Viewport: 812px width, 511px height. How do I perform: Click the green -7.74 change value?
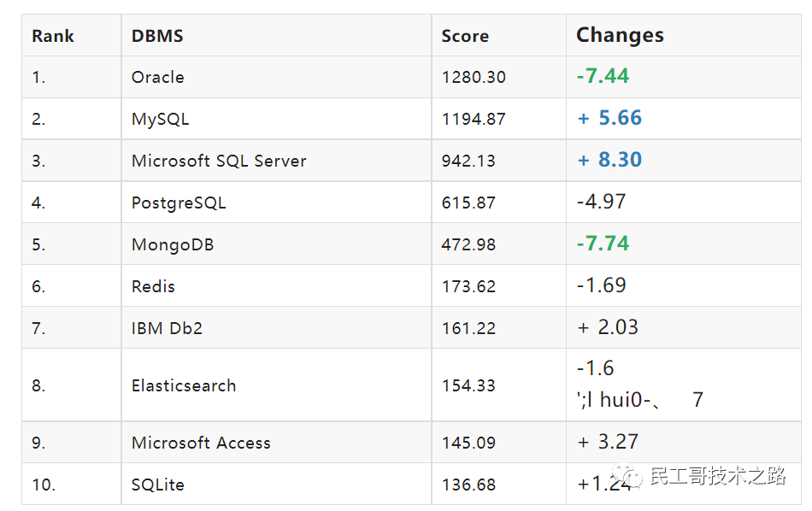603,244
